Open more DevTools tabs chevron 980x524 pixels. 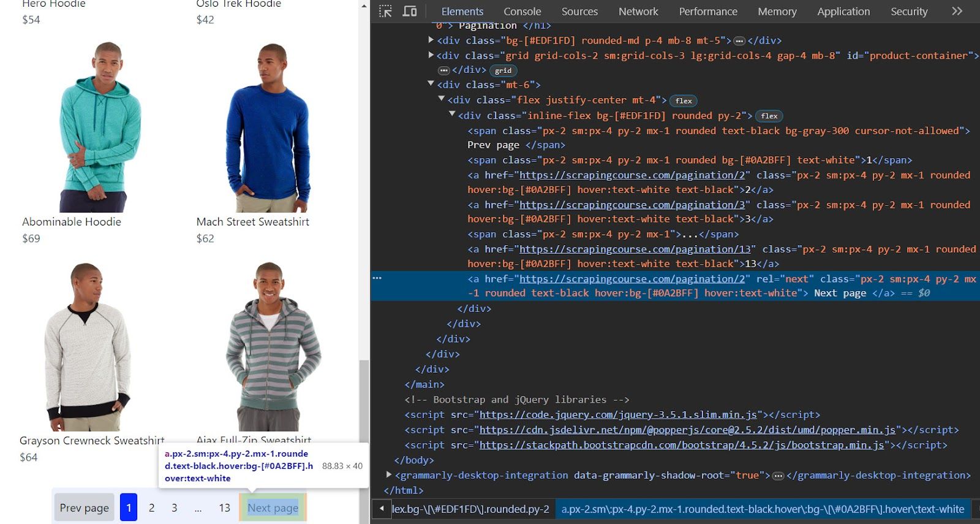click(957, 11)
